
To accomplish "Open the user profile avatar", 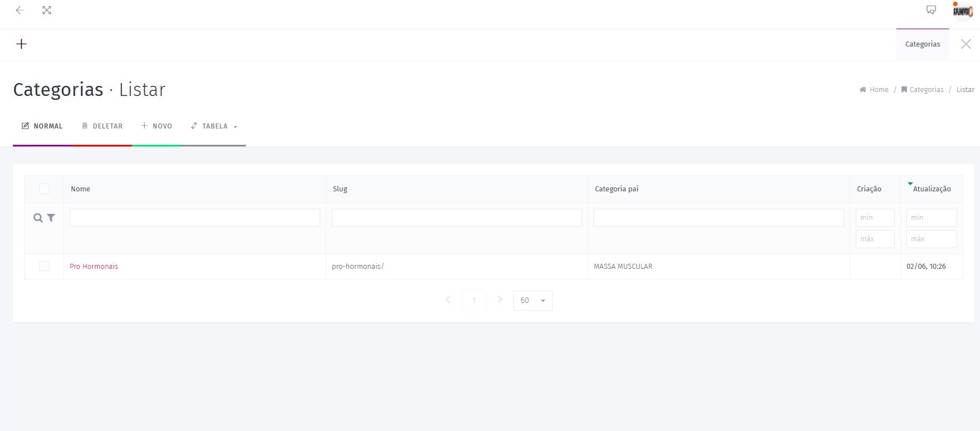I will [x=963, y=11].
